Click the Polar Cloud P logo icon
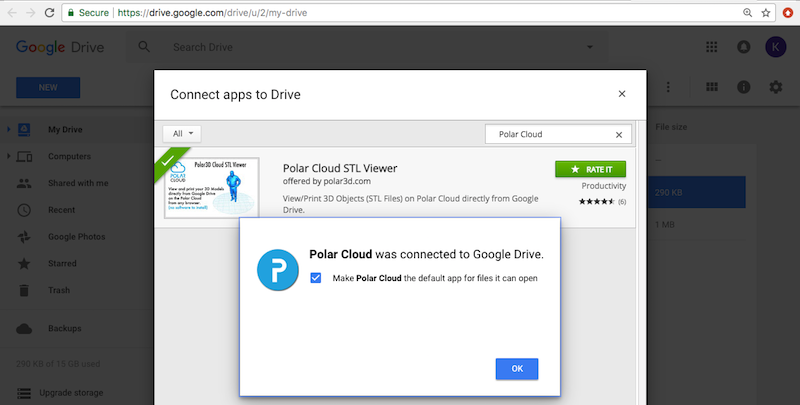The image size is (800, 405). (x=278, y=270)
